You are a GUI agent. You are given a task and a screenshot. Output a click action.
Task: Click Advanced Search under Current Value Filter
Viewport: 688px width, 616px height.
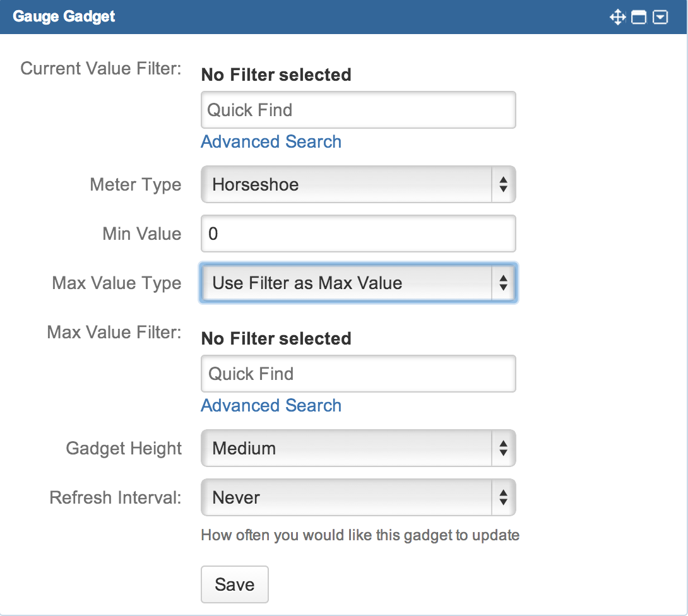[271, 141]
